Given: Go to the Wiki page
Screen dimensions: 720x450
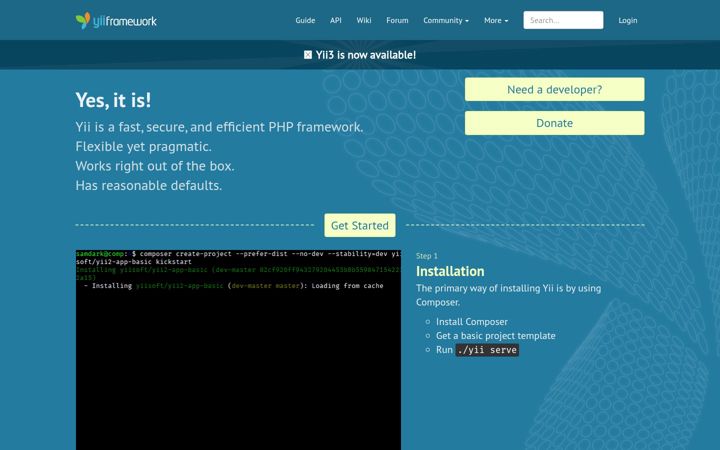Looking at the screenshot, I should [x=364, y=20].
